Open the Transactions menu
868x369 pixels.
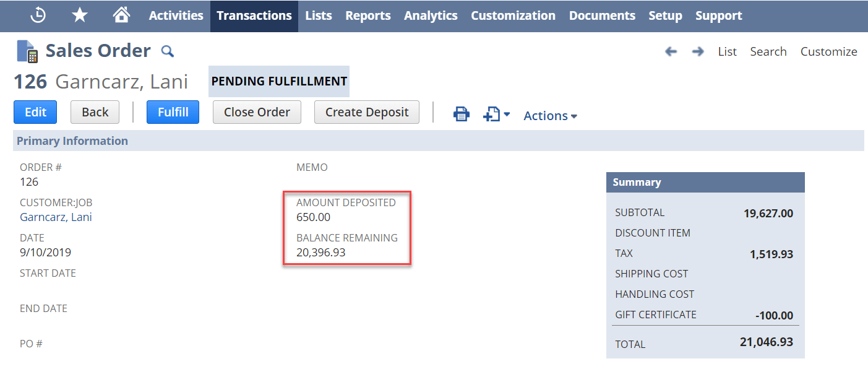254,16
